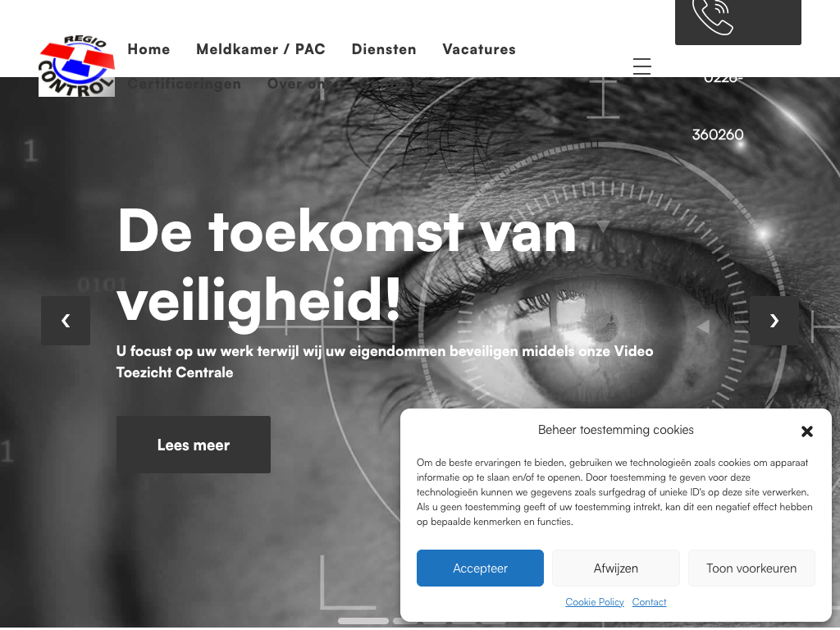Screen dimensions: 840x630
Task: Decline cookies with Afwijzen button
Action: pos(615,568)
